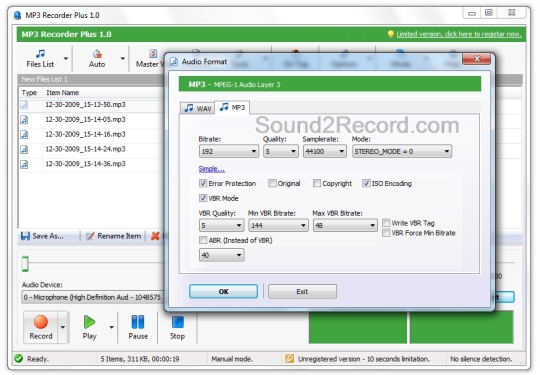Click the right green level meter
This screenshot has width=540, height=375.
(461, 327)
